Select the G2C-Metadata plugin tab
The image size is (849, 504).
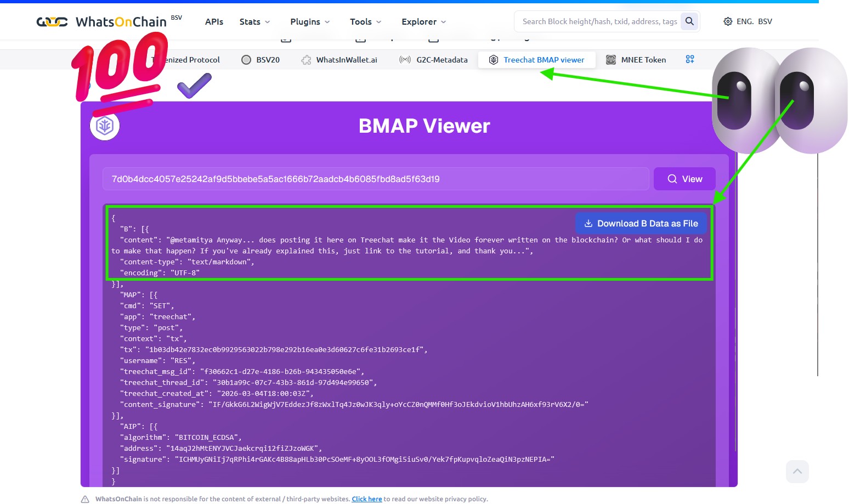434,60
